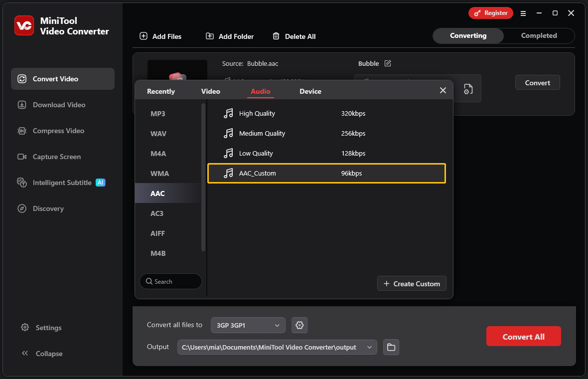Click the High Quality music note icon
The width and height of the screenshot is (588, 379).
coord(228,113)
